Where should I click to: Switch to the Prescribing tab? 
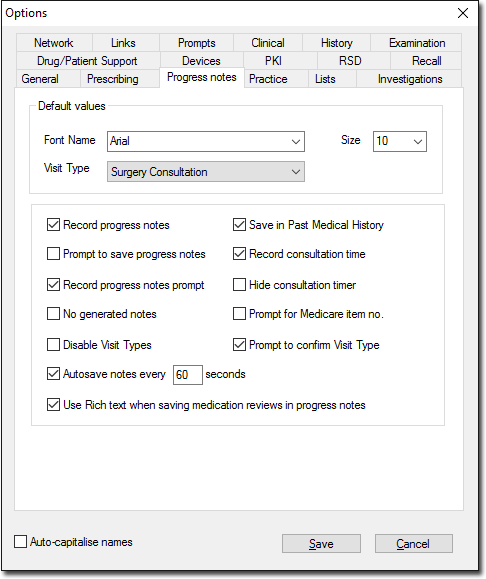click(113, 79)
